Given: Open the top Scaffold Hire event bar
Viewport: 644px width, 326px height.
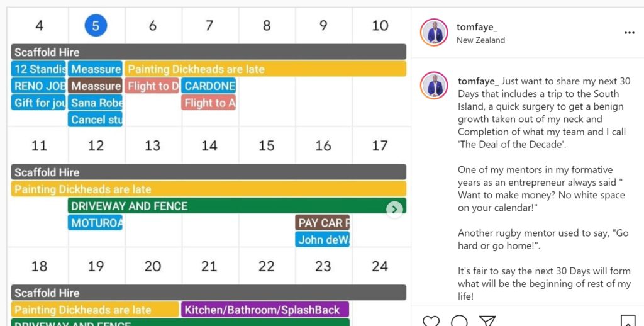Looking at the screenshot, I should coord(209,52).
